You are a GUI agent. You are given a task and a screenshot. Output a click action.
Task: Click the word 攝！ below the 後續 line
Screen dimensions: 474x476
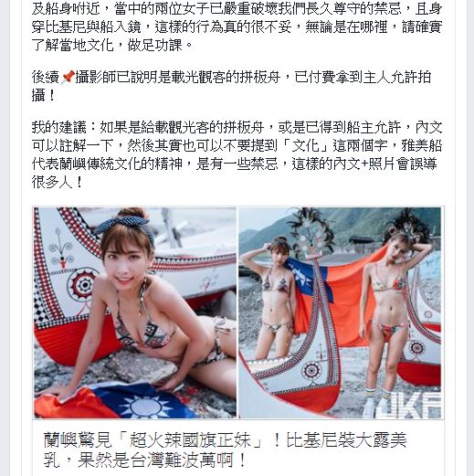(x=44, y=95)
